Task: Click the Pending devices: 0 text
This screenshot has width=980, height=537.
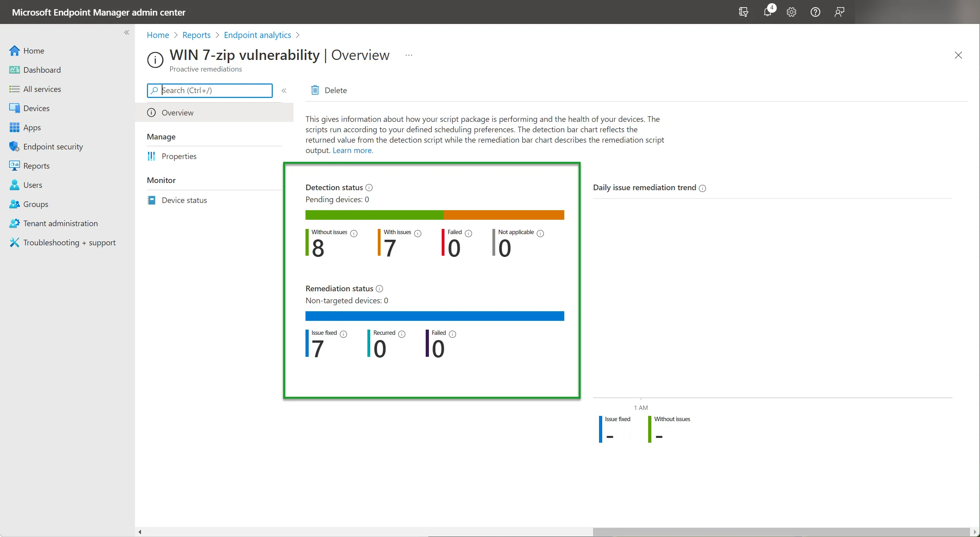Action: coord(337,199)
